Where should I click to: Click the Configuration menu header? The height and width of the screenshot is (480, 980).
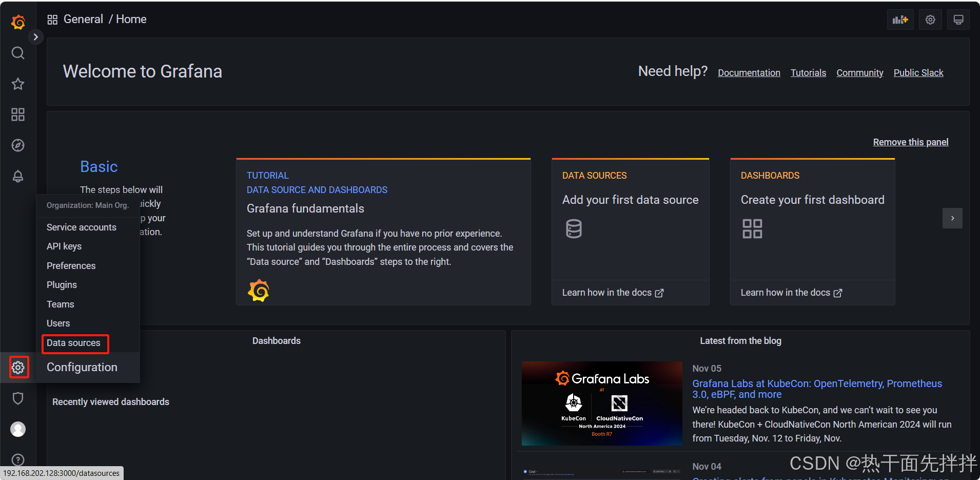coord(82,367)
